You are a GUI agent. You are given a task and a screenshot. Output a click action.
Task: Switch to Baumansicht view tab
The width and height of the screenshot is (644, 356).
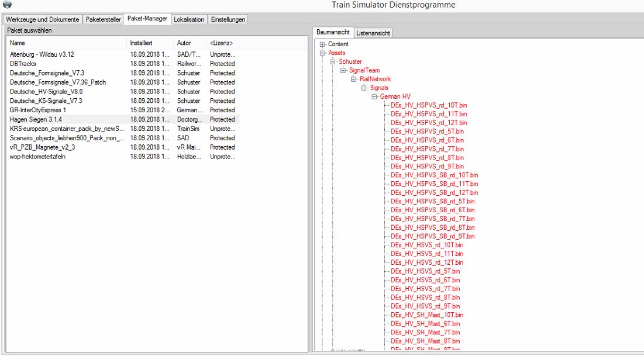point(333,32)
